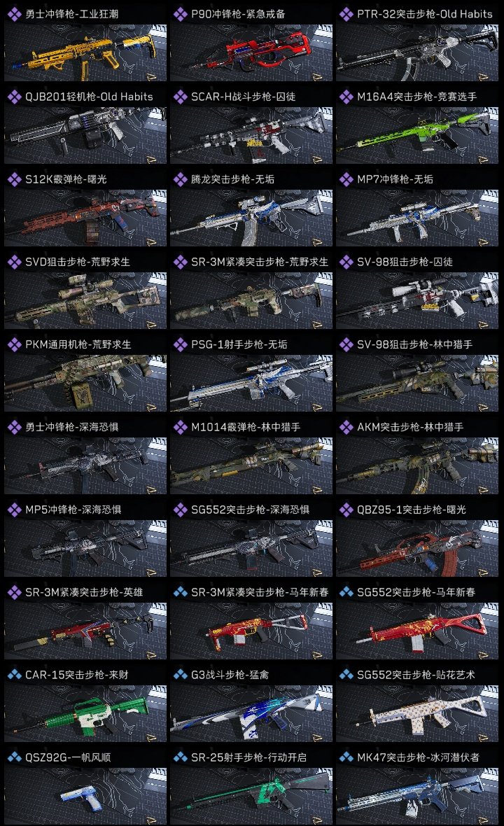Click the purple rarity icon beside PTR-32突击步枪-Old Habits
The image size is (504, 826).
click(x=346, y=14)
